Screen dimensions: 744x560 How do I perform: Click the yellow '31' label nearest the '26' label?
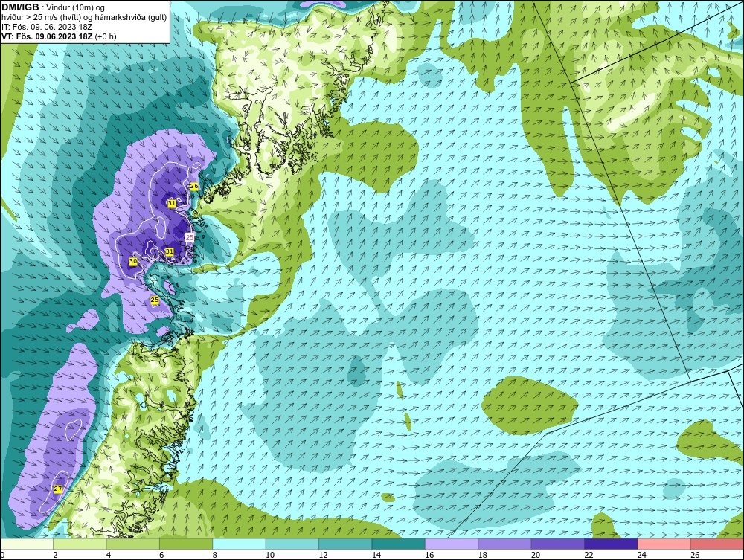point(172,203)
